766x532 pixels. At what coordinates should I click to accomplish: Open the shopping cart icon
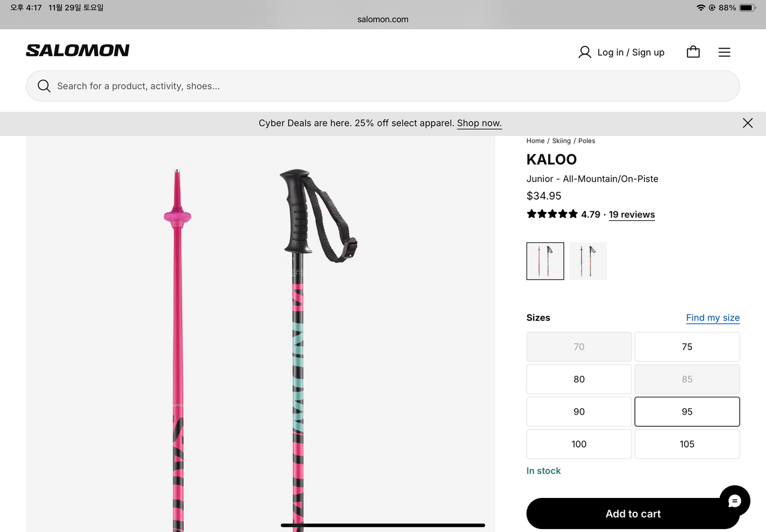693,52
